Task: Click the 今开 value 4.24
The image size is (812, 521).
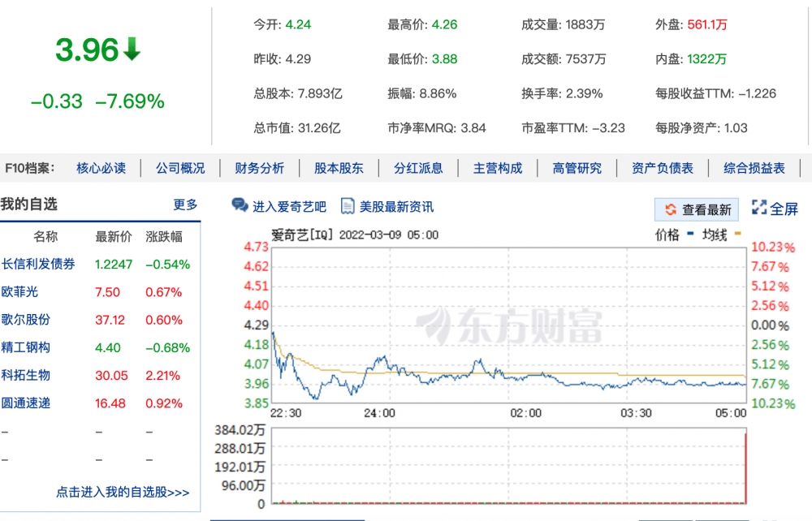Action: [x=298, y=24]
